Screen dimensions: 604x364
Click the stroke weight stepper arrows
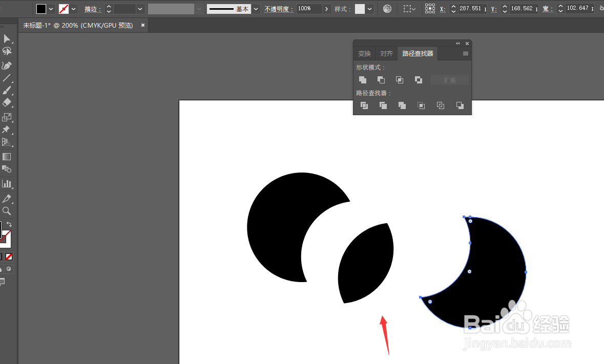(109, 9)
